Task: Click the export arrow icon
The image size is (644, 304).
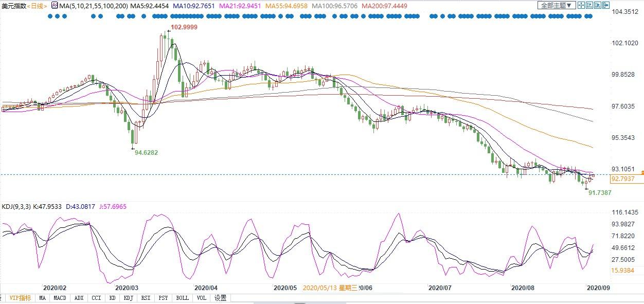Action: click(x=605, y=6)
